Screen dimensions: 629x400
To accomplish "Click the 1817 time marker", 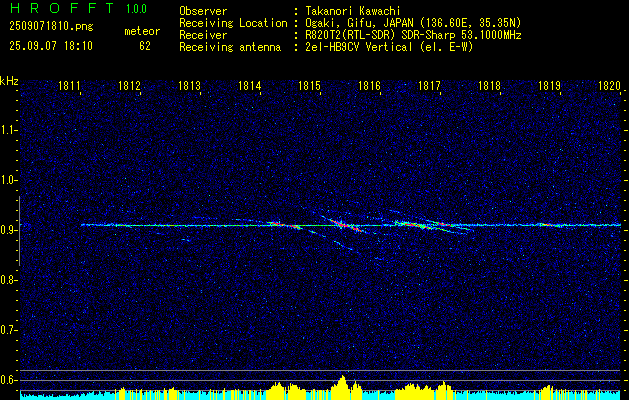I will (x=430, y=85).
